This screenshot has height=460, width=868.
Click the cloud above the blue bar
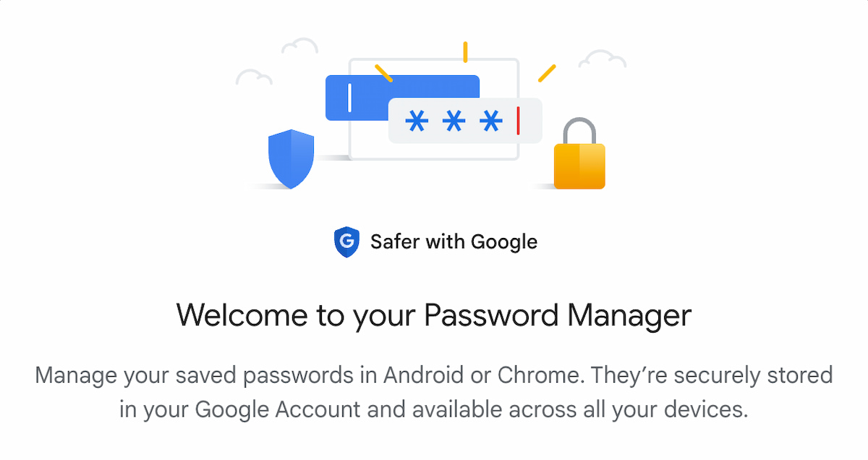pyautogui.click(x=299, y=46)
